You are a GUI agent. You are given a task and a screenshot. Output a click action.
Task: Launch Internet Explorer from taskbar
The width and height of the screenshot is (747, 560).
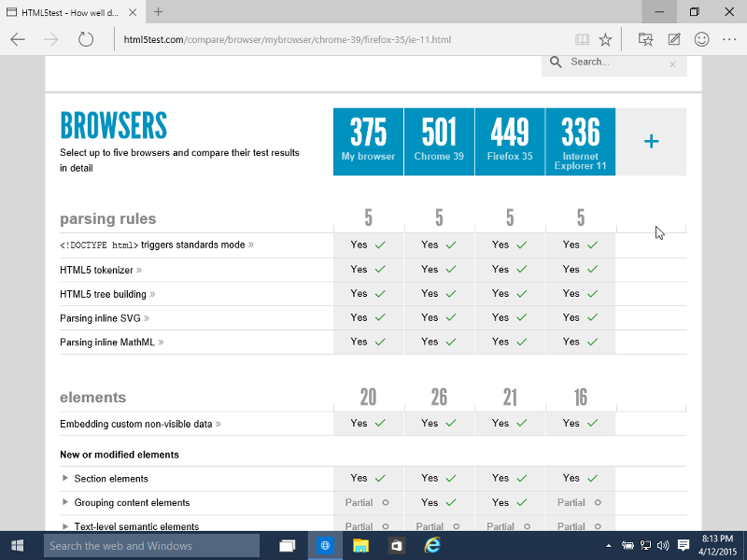(432, 546)
